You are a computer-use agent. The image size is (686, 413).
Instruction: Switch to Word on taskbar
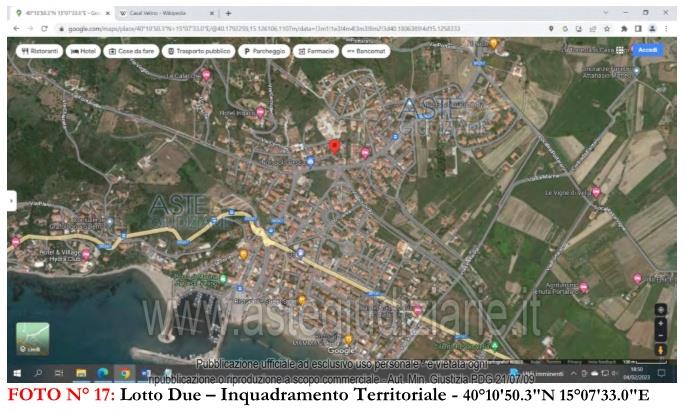click(146, 373)
